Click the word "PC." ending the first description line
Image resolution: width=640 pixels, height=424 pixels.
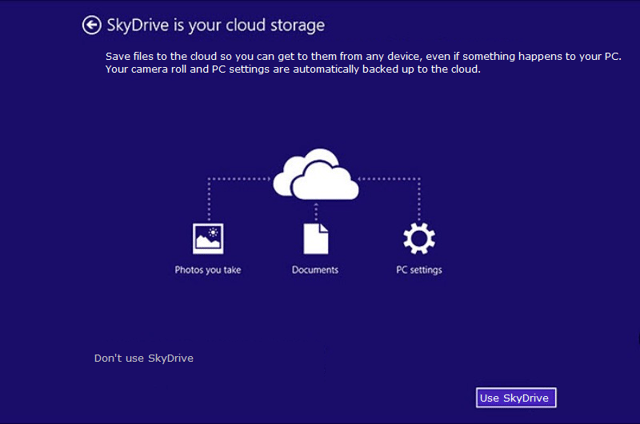(613, 56)
